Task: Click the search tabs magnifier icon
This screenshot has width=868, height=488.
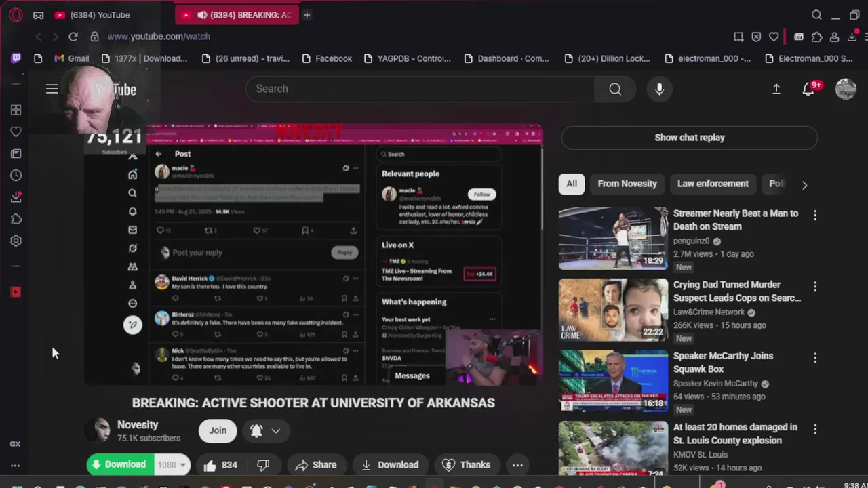Action: click(816, 15)
